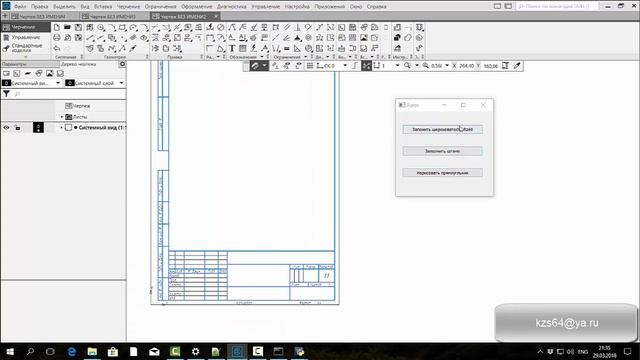
Task: Open the Файл menu
Action: [20, 7]
